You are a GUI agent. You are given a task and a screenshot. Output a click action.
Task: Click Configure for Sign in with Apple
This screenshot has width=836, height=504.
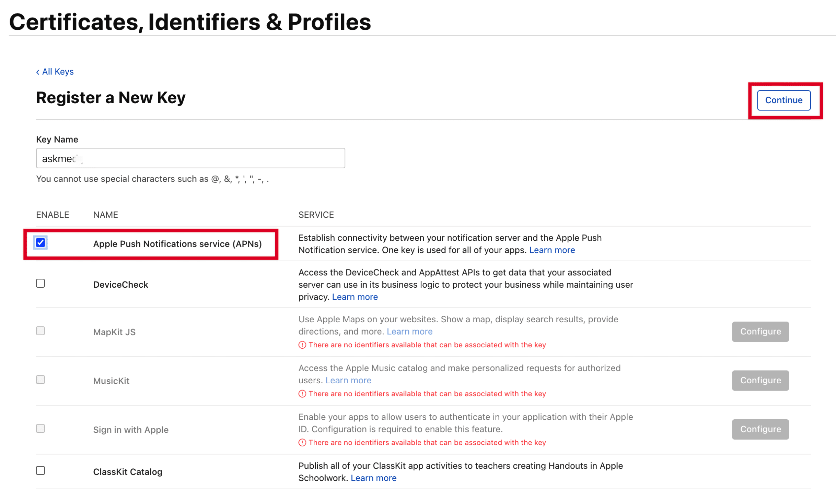coord(760,429)
